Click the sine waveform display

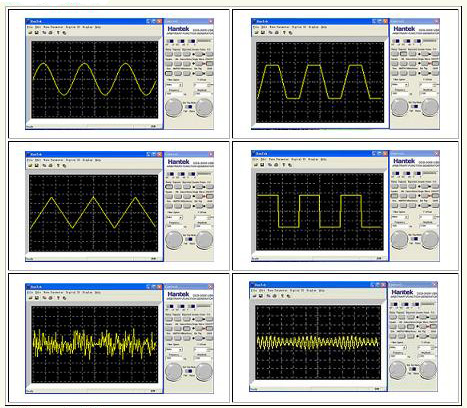pyautogui.click(x=95, y=79)
